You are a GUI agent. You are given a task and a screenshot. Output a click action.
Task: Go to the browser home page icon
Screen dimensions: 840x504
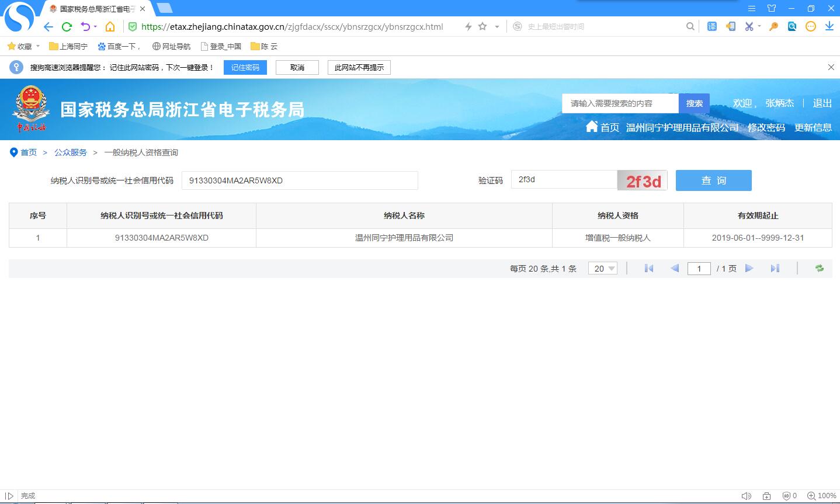pos(110,26)
